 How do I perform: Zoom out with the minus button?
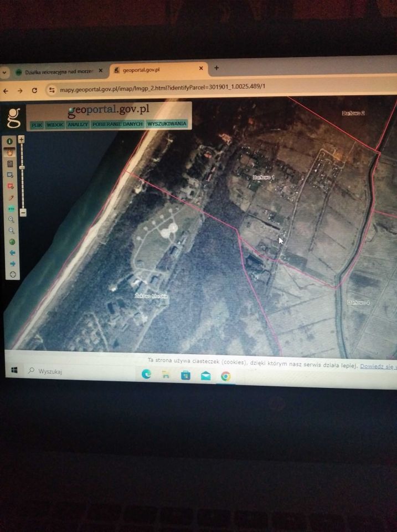(23, 213)
